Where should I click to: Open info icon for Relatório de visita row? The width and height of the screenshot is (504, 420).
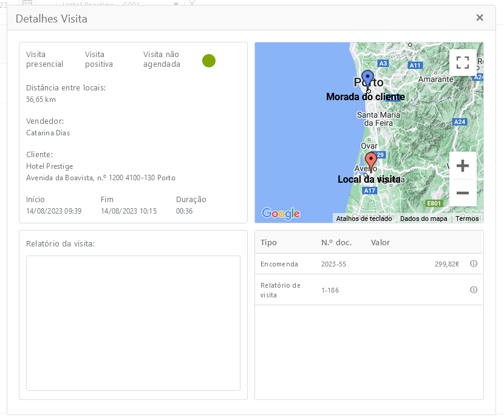pos(474,290)
